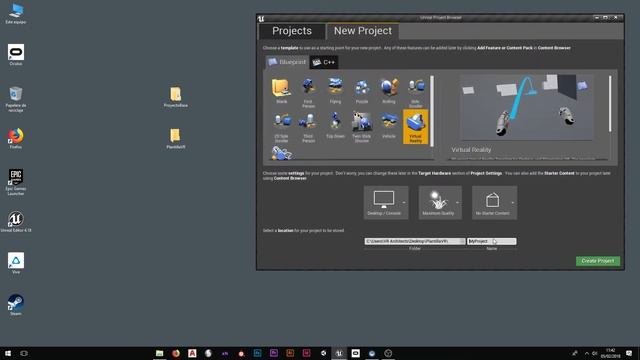Switch to the New Project tab

(362, 31)
